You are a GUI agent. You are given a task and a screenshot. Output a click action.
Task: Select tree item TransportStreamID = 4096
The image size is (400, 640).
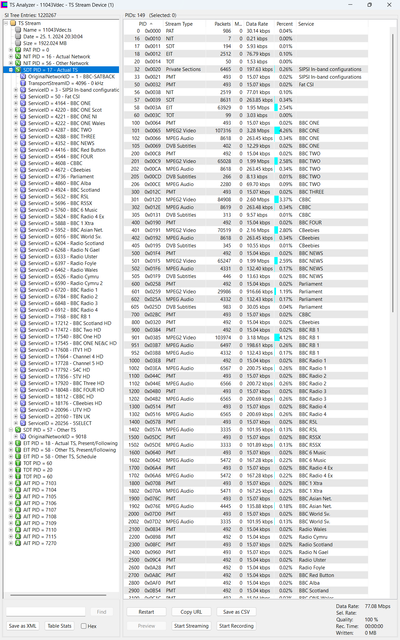click(65, 83)
